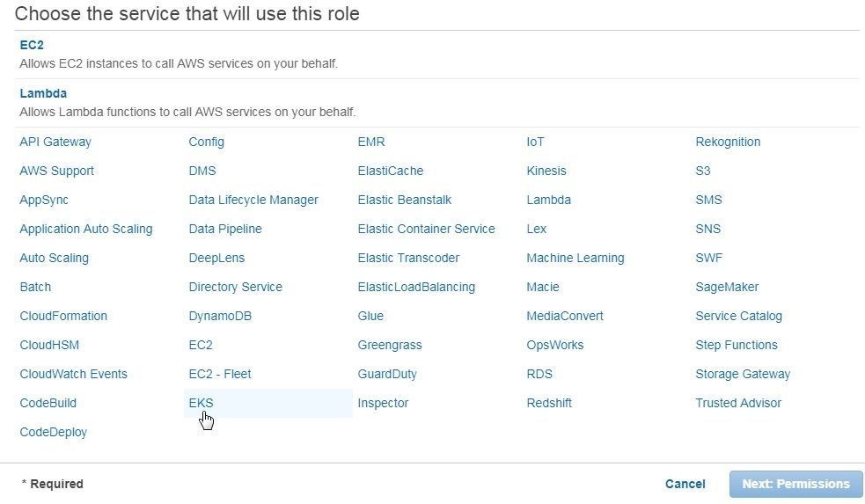The width and height of the screenshot is (865, 504).
Task: Pick Elastic Beanstalk
Action: (405, 200)
